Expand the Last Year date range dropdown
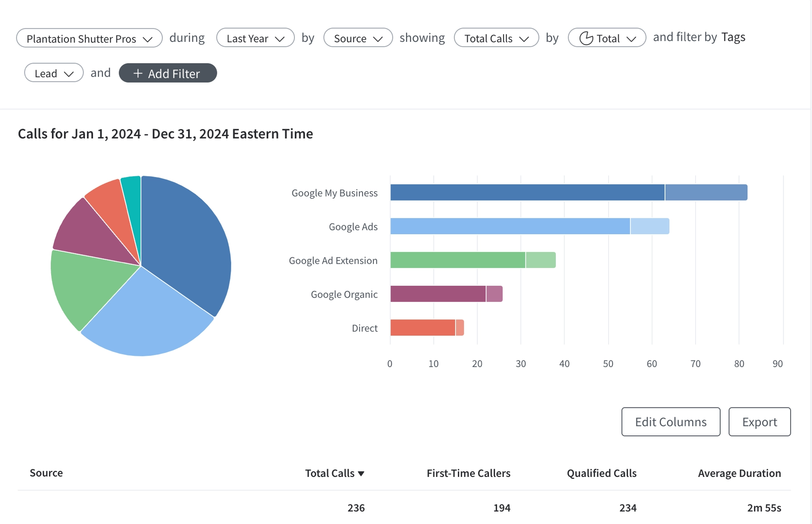Image resolution: width=812 pixels, height=524 pixels. pos(255,39)
